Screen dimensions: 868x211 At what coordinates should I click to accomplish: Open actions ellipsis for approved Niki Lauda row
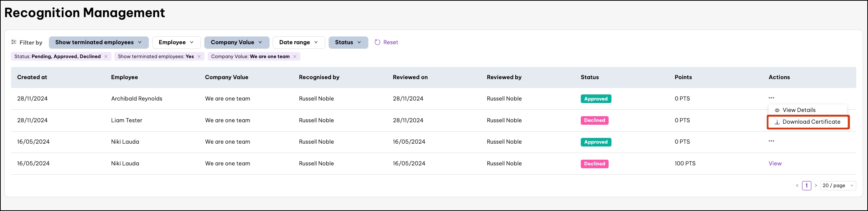(771, 141)
